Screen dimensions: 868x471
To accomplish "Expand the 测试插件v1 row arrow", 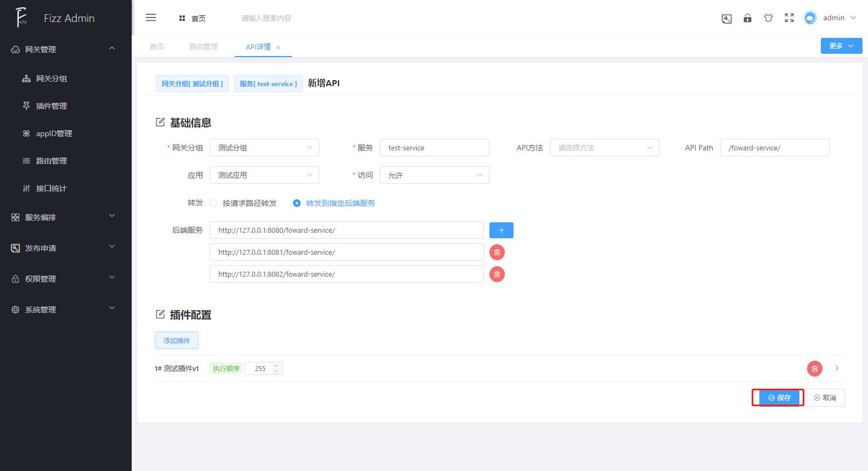I will (x=837, y=368).
